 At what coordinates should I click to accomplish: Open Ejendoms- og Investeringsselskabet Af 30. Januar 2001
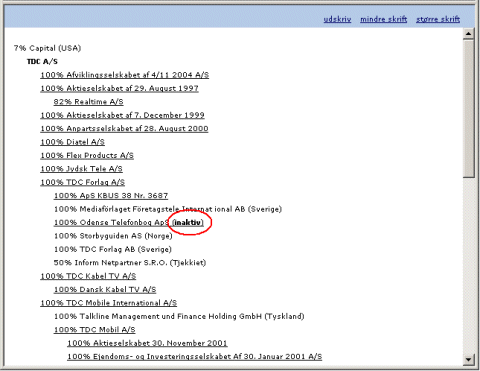coord(195,357)
